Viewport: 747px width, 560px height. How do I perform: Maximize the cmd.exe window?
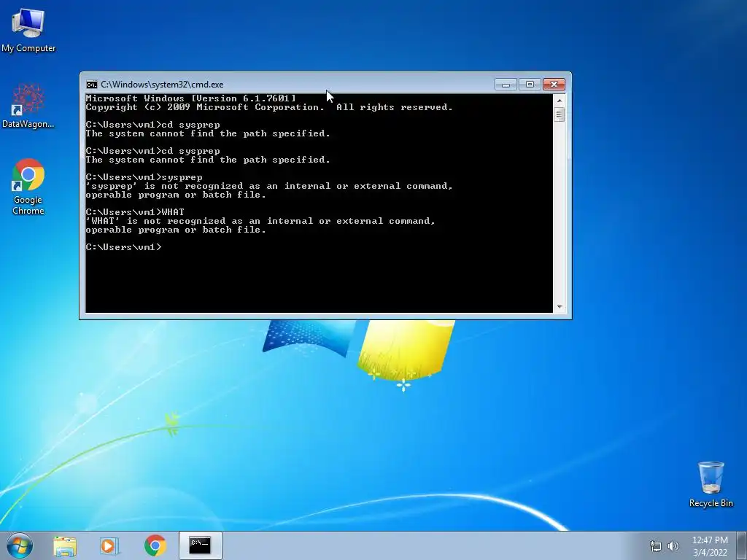tap(530, 85)
